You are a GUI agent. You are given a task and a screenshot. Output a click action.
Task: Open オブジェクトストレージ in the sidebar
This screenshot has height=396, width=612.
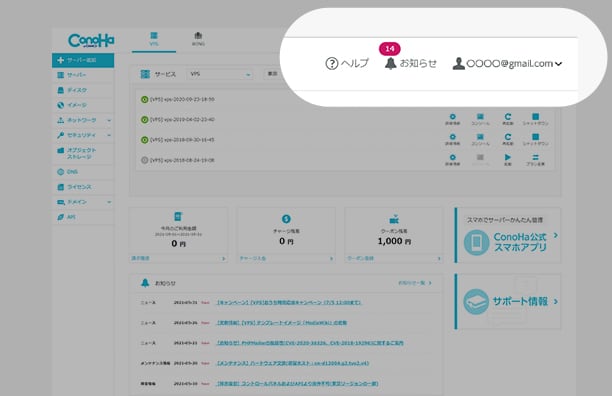(83, 153)
